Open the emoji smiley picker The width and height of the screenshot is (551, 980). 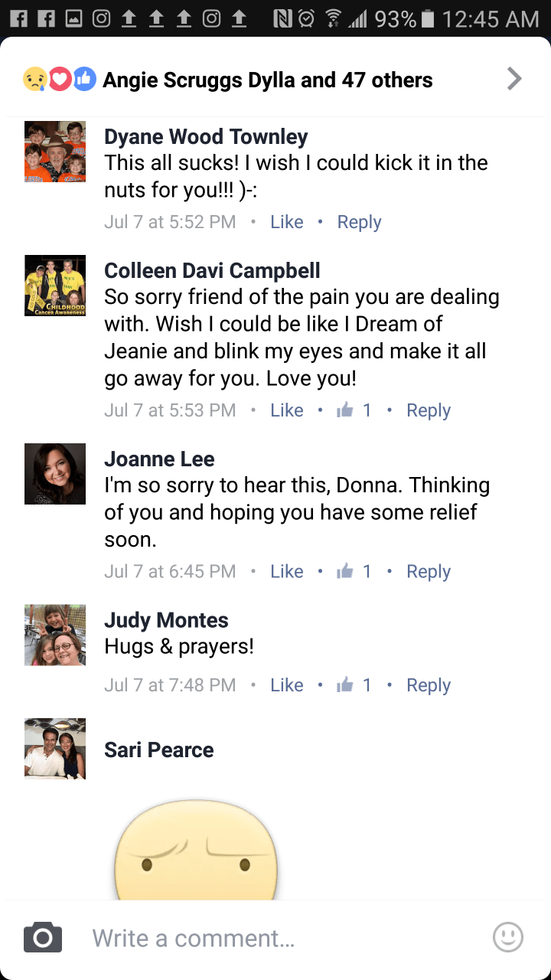coord(507,937)
